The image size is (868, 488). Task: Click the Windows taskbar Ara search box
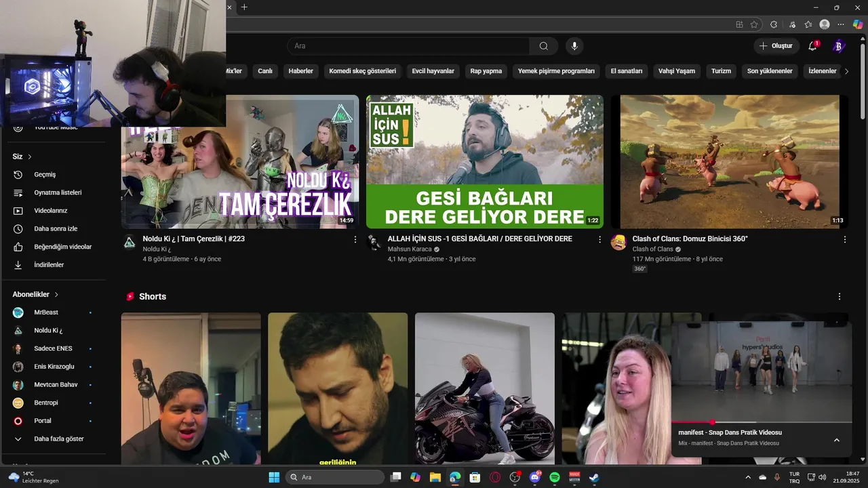(x=335, y=477)
